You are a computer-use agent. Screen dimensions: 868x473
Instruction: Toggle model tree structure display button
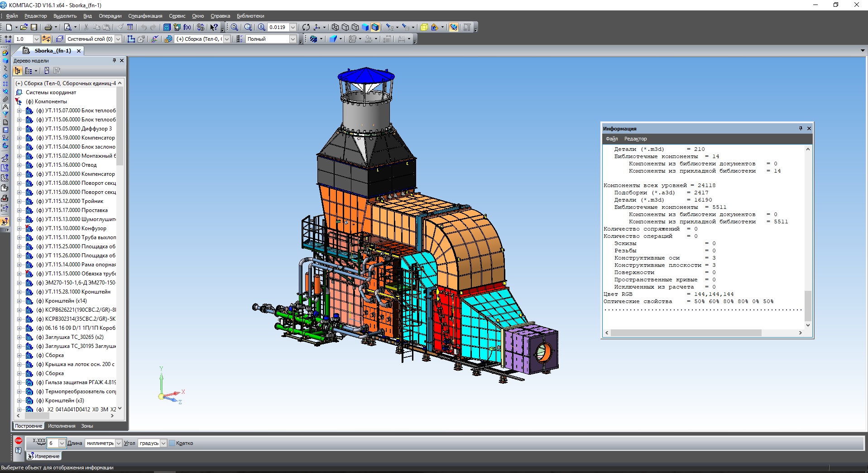[18, 71]
